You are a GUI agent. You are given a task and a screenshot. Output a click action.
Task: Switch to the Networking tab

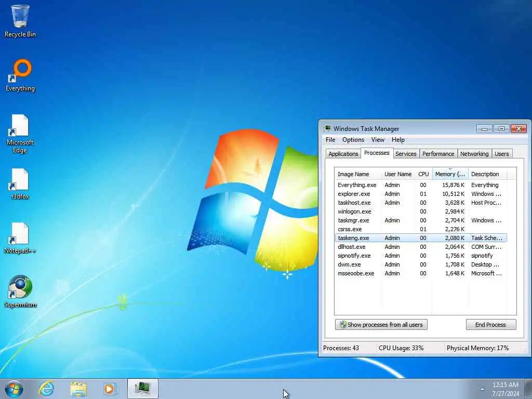[474, 154]
